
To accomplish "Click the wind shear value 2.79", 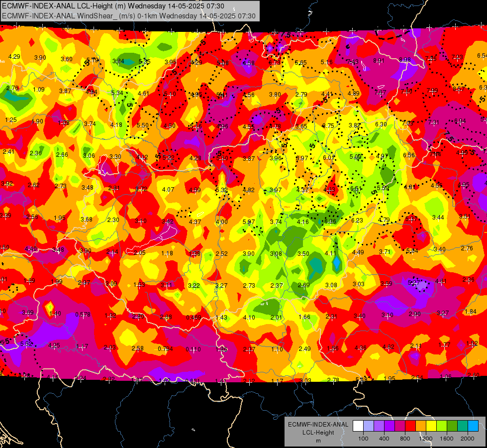I will tap(301, 94).
